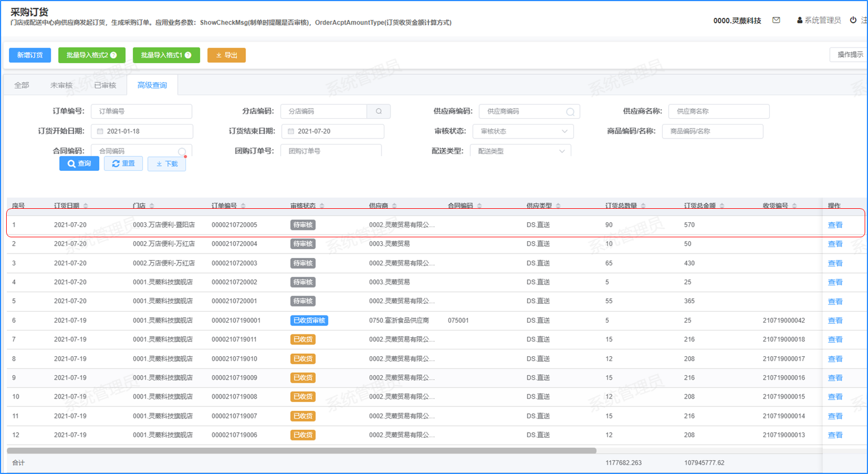Sort table by 订货总金额 column
The height and width of the screenshot is (474, 868).
pos(722,206)
